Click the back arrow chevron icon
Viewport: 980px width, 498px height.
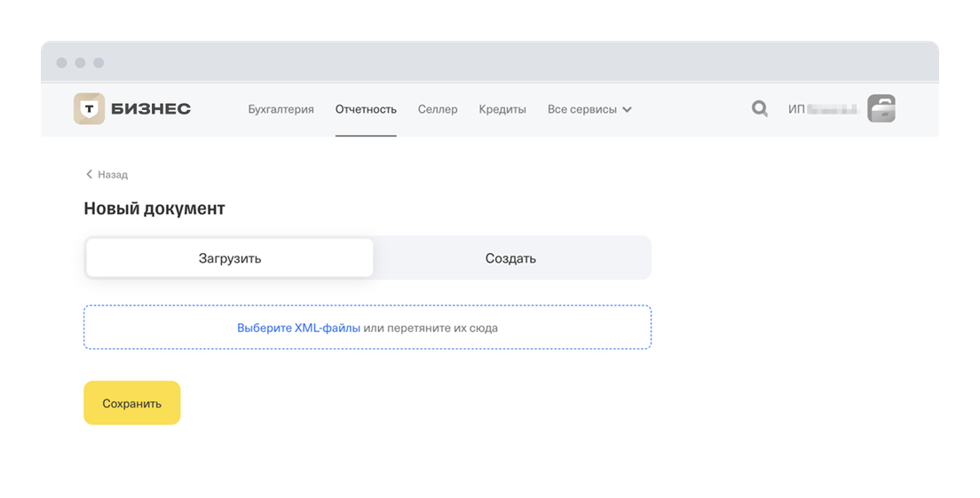pos(89,175)
